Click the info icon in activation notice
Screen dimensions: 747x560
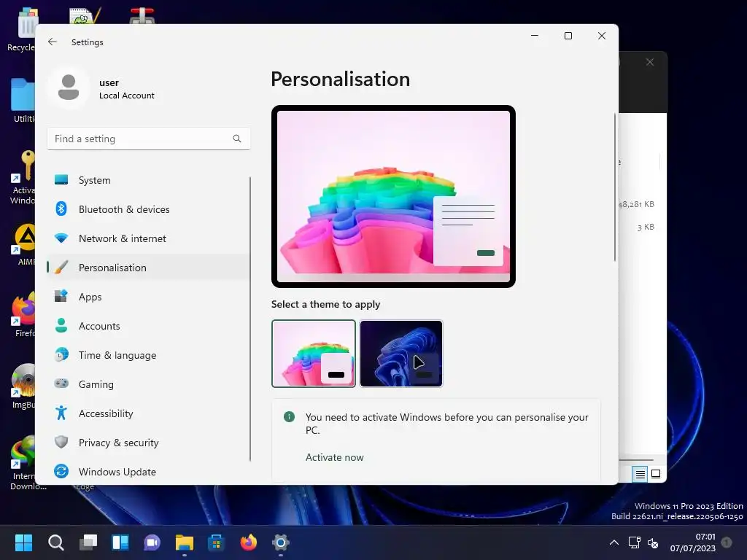289,416
